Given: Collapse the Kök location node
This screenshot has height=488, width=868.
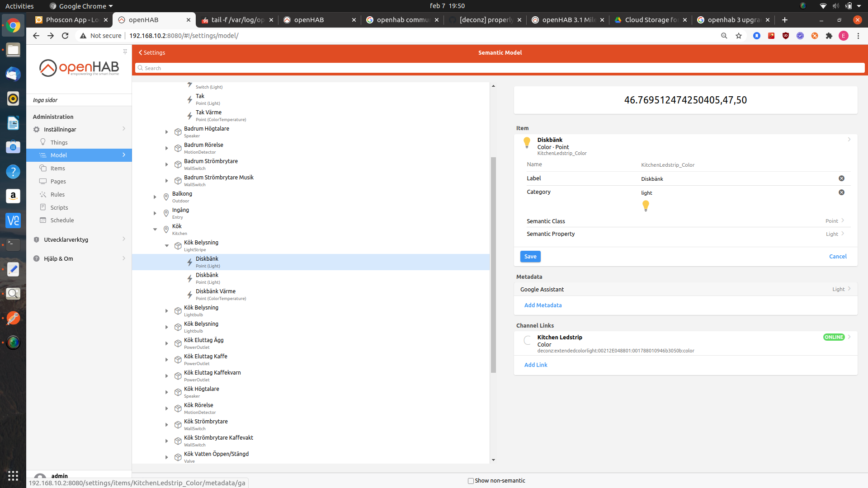Looking at the screenshot, I should point(155,230).
